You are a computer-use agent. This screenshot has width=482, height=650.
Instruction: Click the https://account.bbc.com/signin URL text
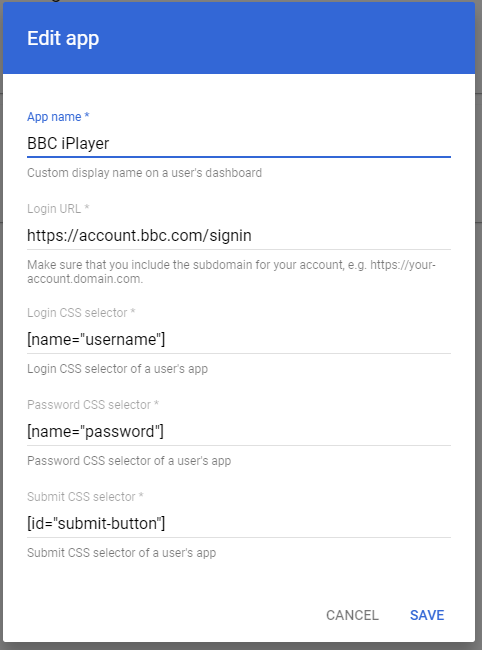[139, 235]
